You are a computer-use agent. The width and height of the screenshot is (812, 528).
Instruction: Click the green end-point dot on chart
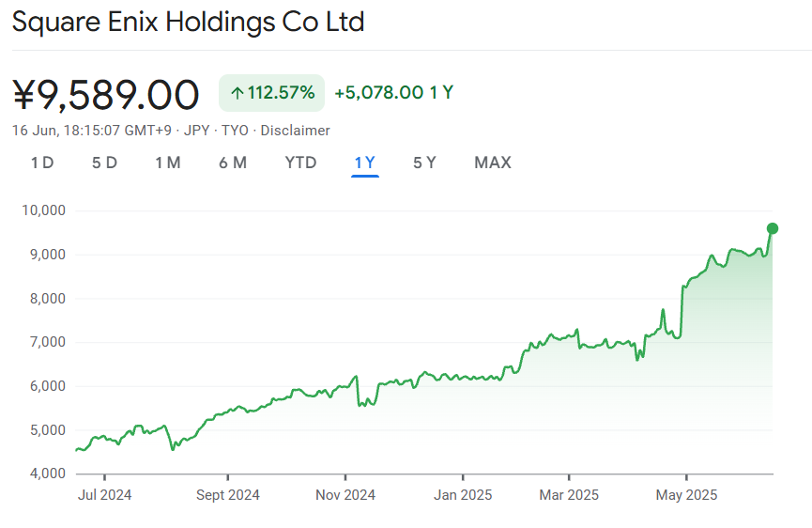point(773,228)
